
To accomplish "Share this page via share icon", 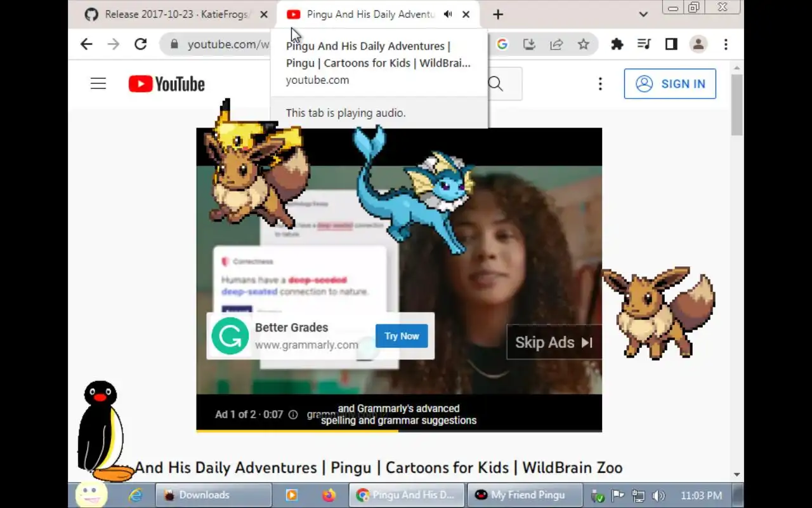I will (x=556, y=44).
